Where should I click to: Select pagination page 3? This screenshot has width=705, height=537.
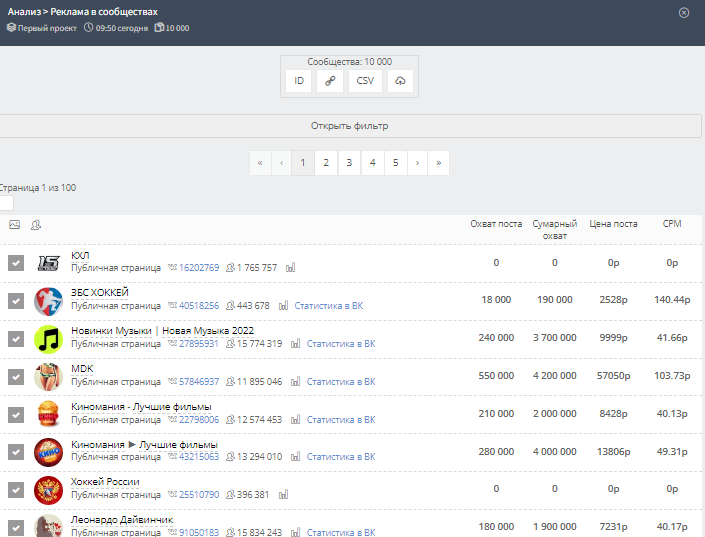pos(349,163)
